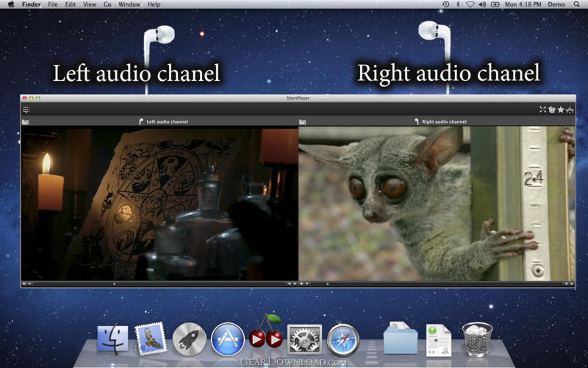Click the candle video pane on the left
Image resolution: width=588 pixels, height=368 pixels.
(159, 203)
